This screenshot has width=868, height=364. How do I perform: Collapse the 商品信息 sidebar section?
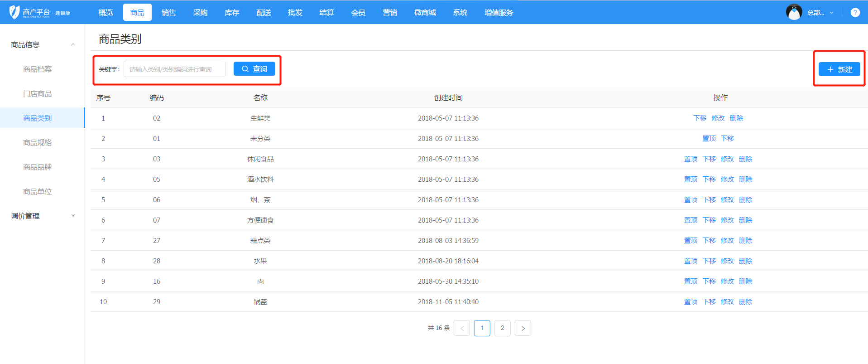click(x=73, y=44)
